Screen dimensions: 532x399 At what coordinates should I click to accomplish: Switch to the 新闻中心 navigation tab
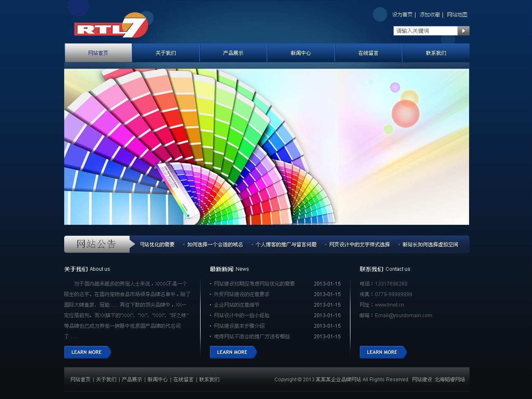[301, 53]
